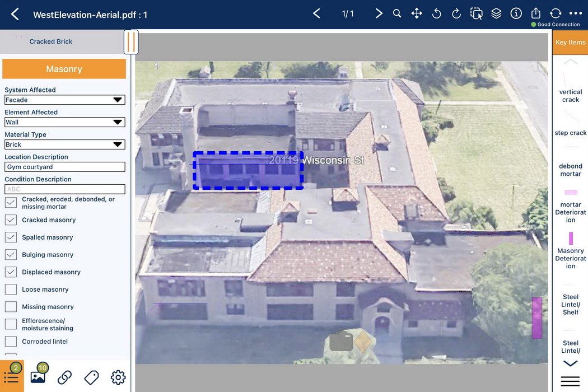Screen dimensions: 588x392
Task: Uncheck Cracked masonry condition
Action: point(10,220)
